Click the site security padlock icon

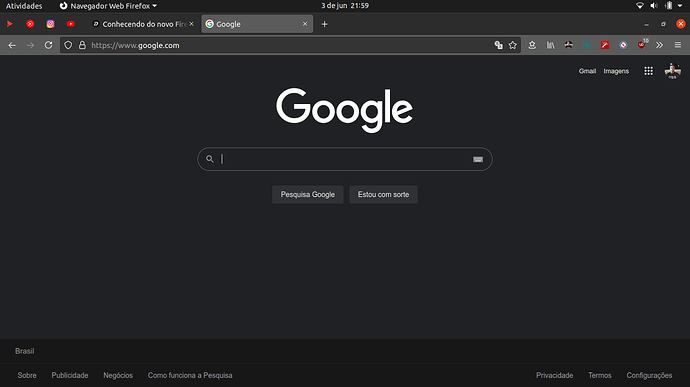pyautogui.click(x=82, y=45)
